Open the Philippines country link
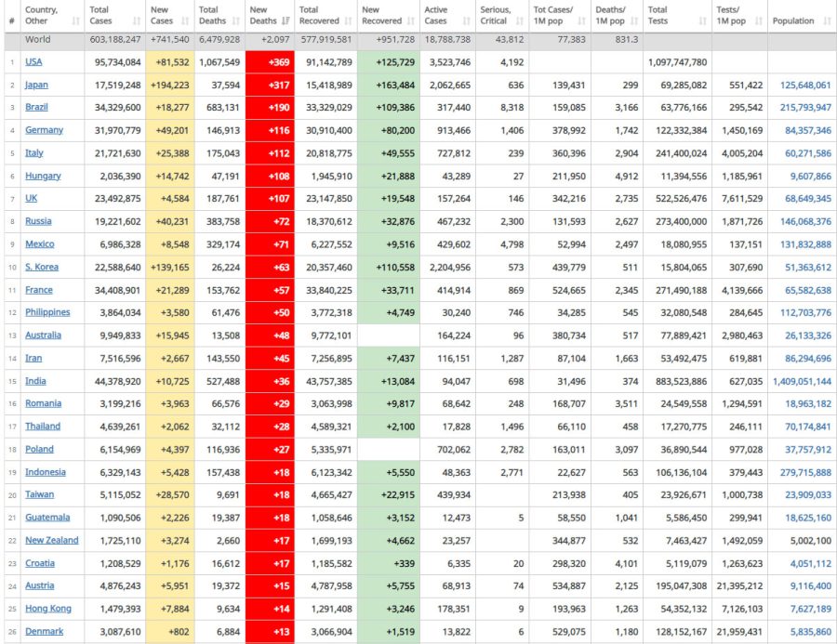The image size is (837, 644). tap(47, 312)
